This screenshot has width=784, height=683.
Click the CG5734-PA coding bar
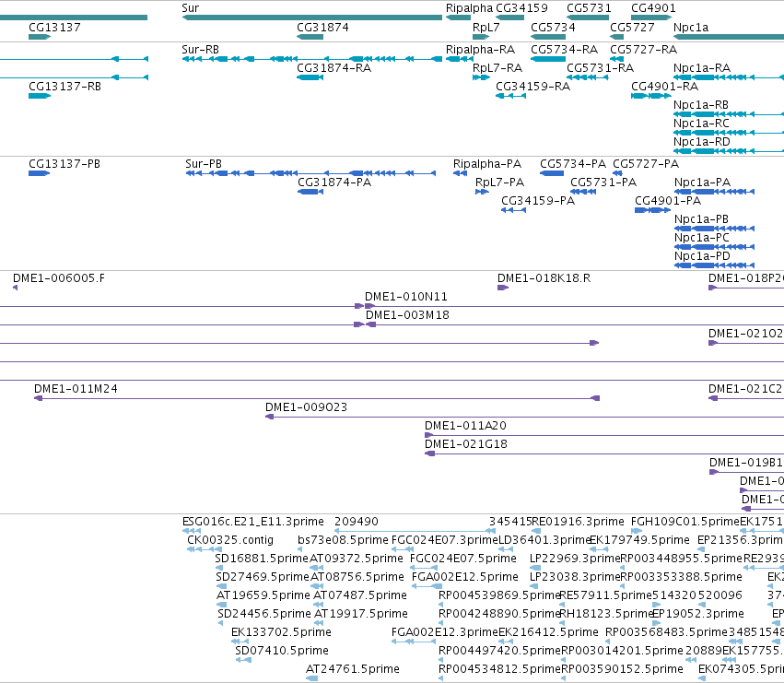(x=552, y=173)
